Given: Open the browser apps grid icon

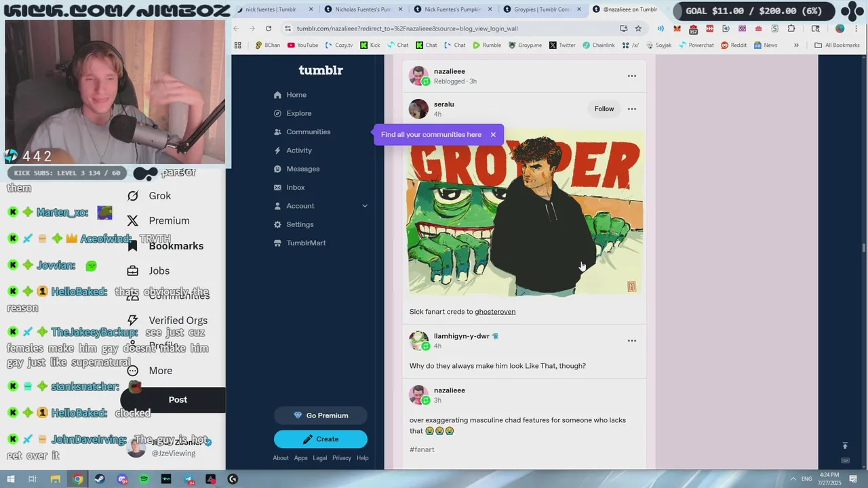Looking at the screenshot, I should tap(238, 45).
